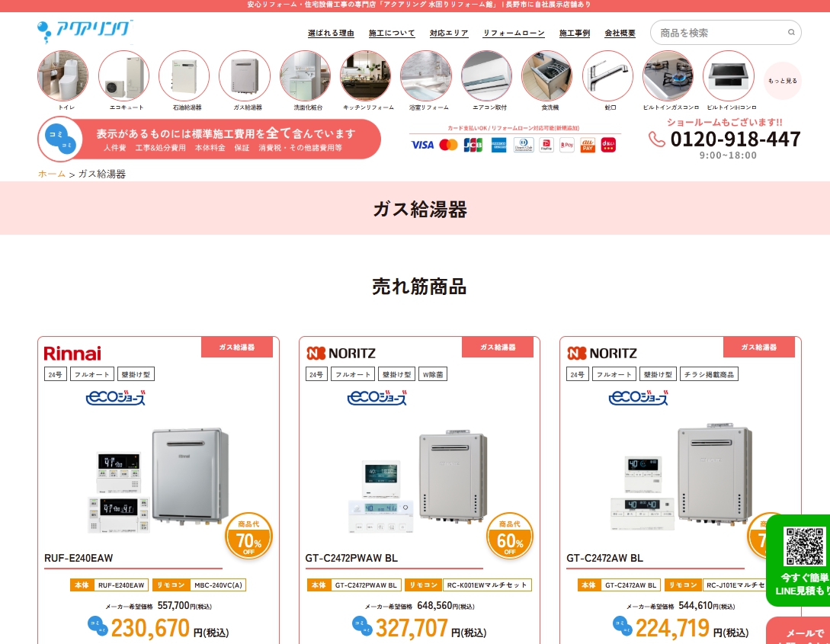The height and width of the screenshot is (644, 830).
Task: Focus the 商品を検索 search field
Action: (x=726, y=32)
